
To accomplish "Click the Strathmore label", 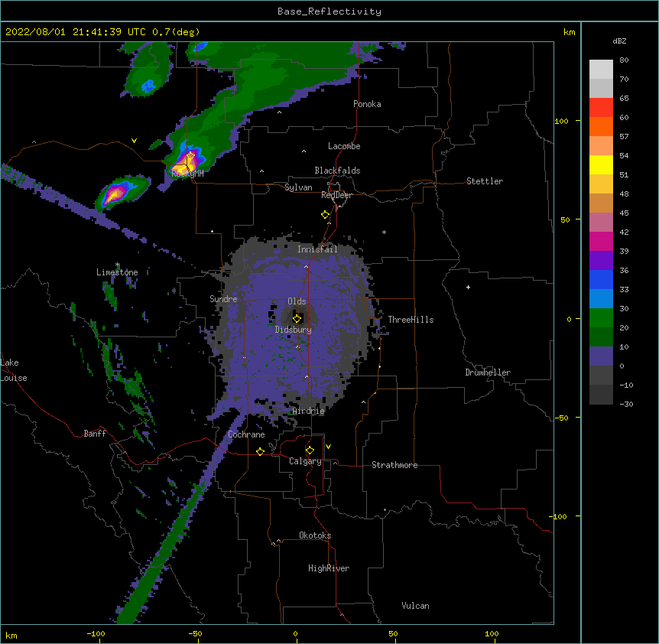I will point(394,465).
